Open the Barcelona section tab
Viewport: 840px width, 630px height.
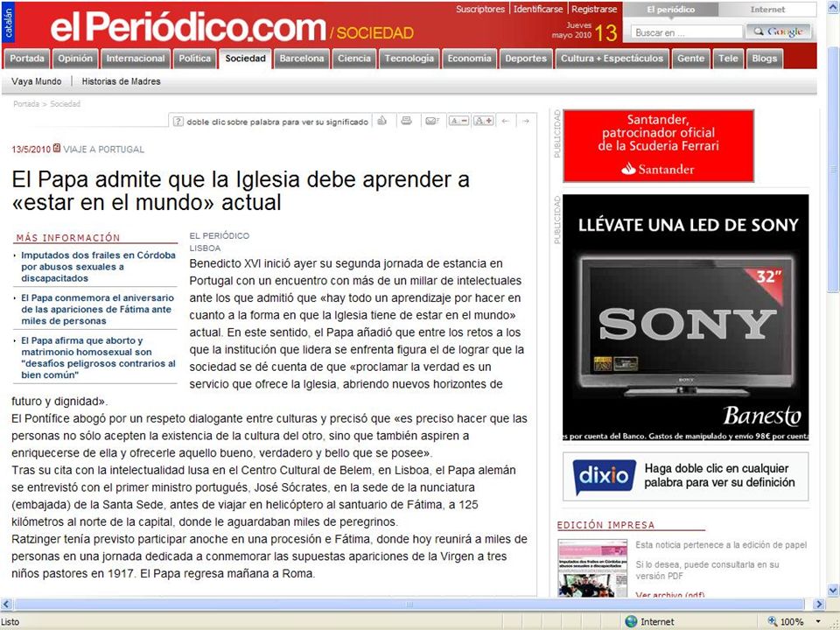click(302, 59)
